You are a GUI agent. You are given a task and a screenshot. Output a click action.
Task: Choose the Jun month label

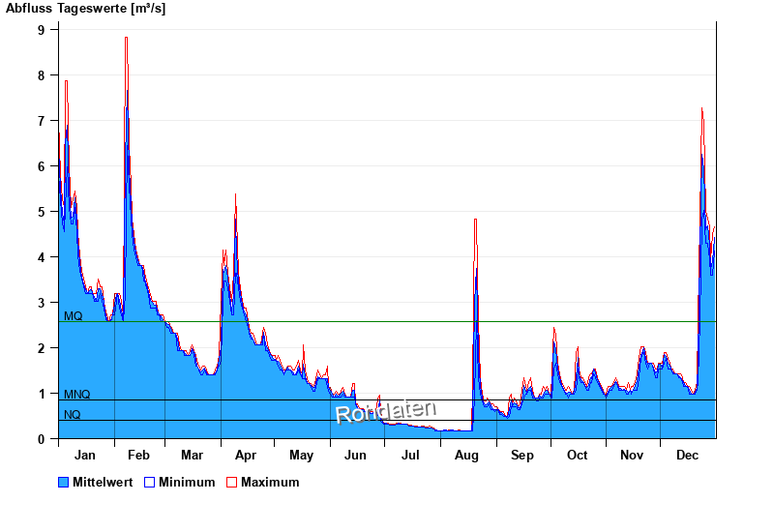(x=356, y=456)
